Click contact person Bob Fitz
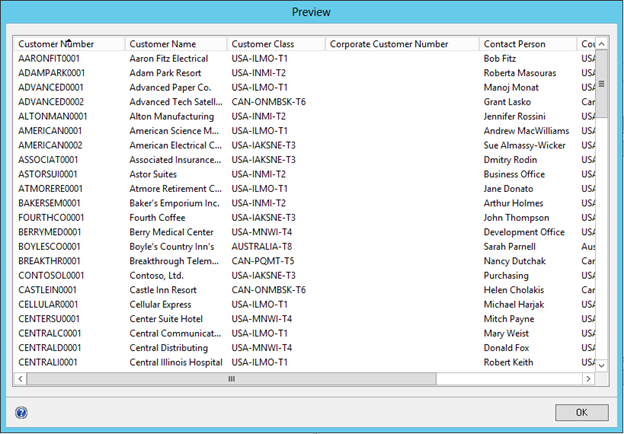The height and width of the screenshot is (434, 624). click(500, 58)
